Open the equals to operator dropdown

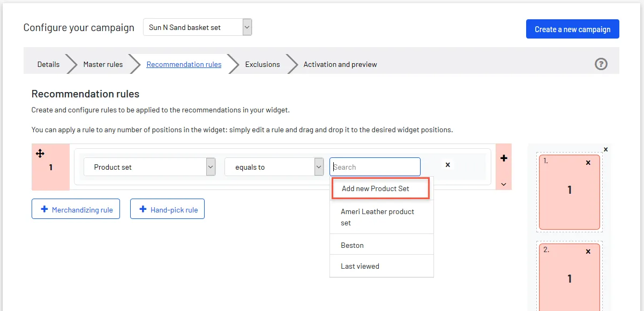(274, 167)
